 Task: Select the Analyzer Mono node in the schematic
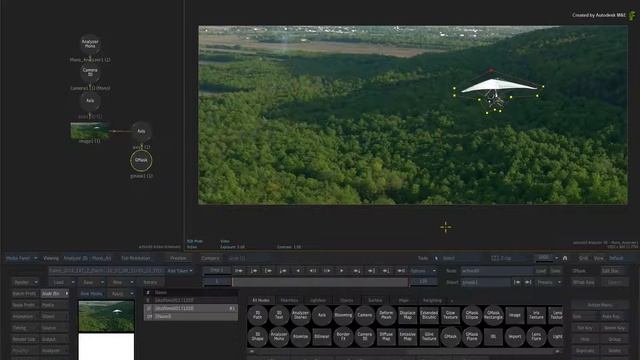coord(90,44)
